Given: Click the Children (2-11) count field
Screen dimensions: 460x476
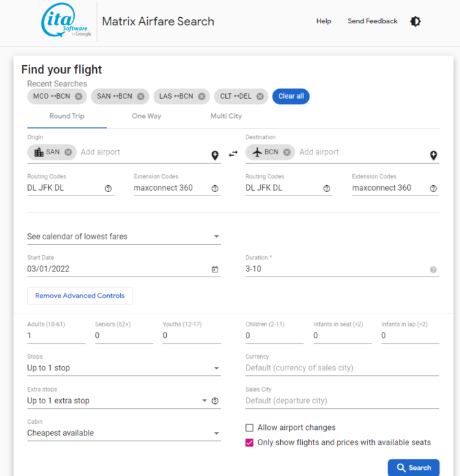Looking at the screenshot, I should pos(275,336).
